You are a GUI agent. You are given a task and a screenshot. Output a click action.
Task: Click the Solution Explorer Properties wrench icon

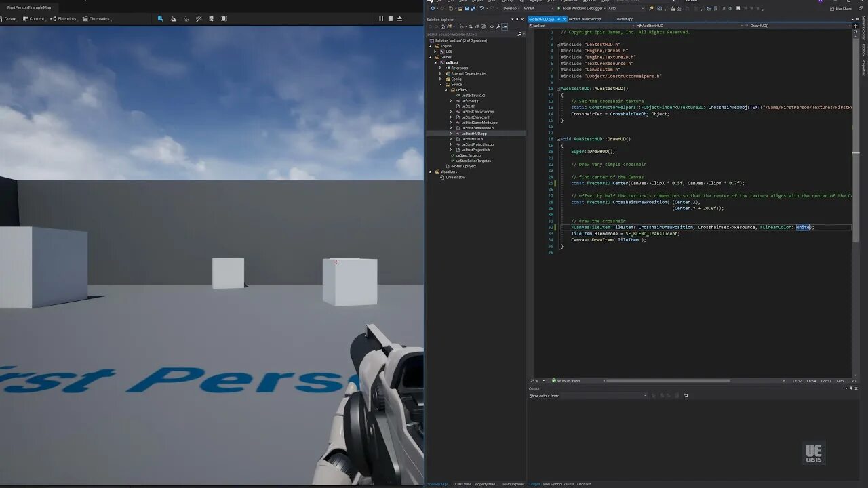(x=498, y=26)
